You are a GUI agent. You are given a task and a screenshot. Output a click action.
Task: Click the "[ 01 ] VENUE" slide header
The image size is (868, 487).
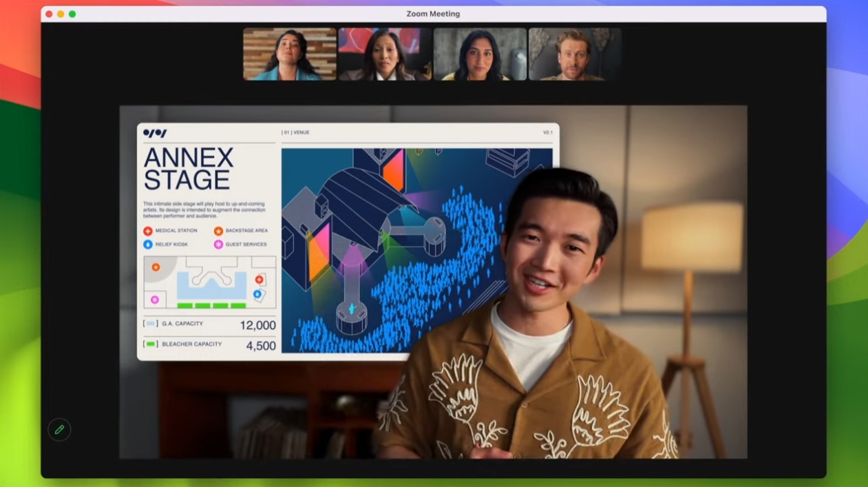(295, 132)
